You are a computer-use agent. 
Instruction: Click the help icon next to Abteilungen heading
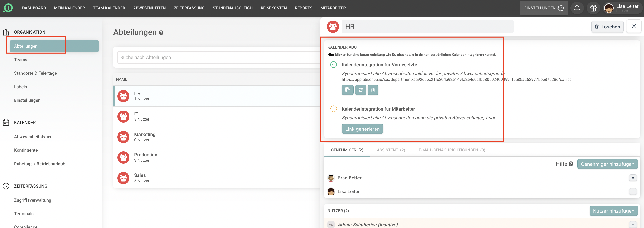point(161,33)
